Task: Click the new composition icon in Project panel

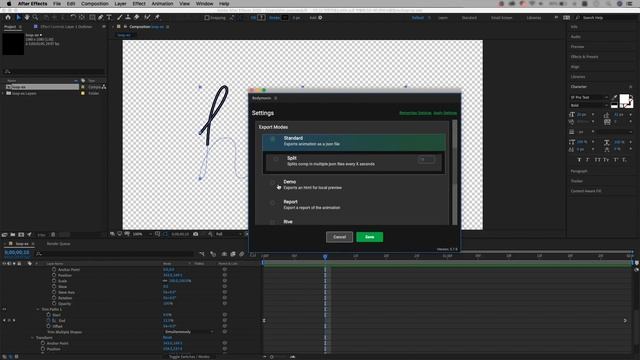Action: pos(21,235)
